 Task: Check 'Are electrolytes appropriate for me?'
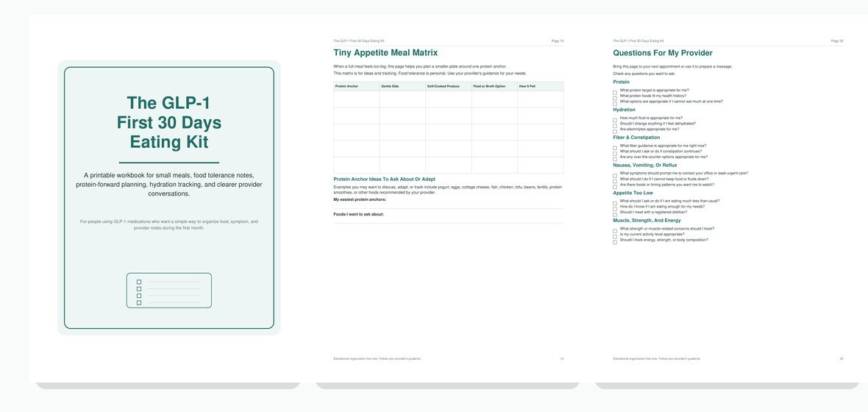615,131
